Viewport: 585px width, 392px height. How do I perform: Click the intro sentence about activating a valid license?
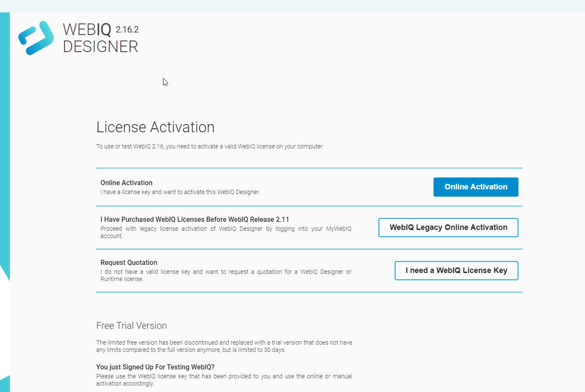click(x=210, y=146)
